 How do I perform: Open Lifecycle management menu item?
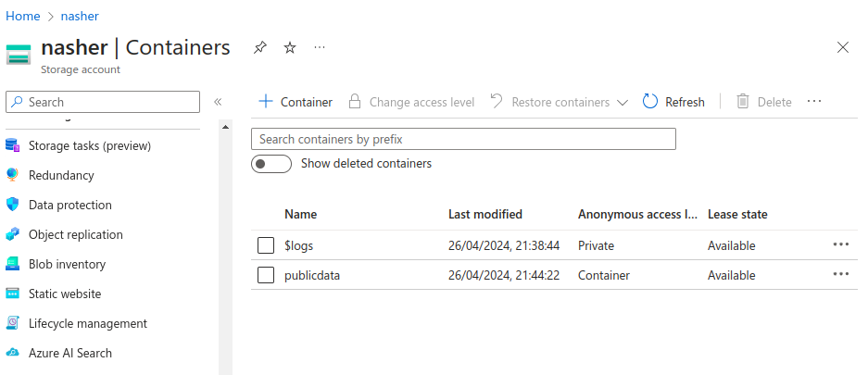[x=87, y=323]
